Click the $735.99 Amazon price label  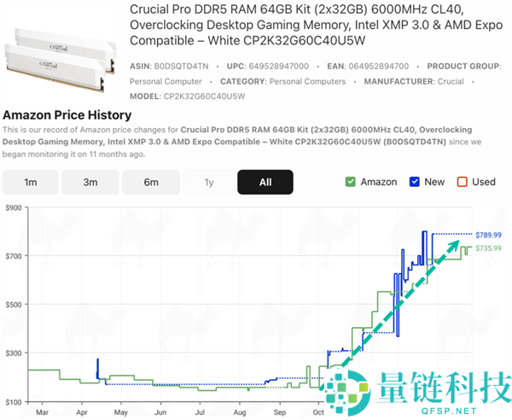(488, 248)
